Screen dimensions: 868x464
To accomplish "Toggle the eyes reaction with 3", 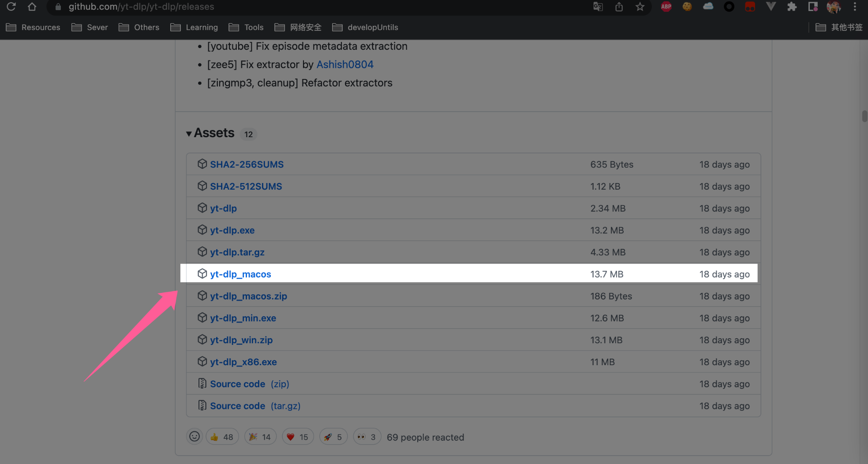I will point(367,437).
